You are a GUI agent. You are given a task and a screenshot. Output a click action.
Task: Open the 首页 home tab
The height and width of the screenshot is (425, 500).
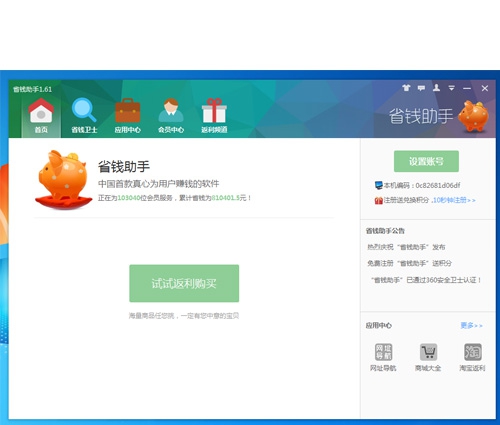[41, 116]
